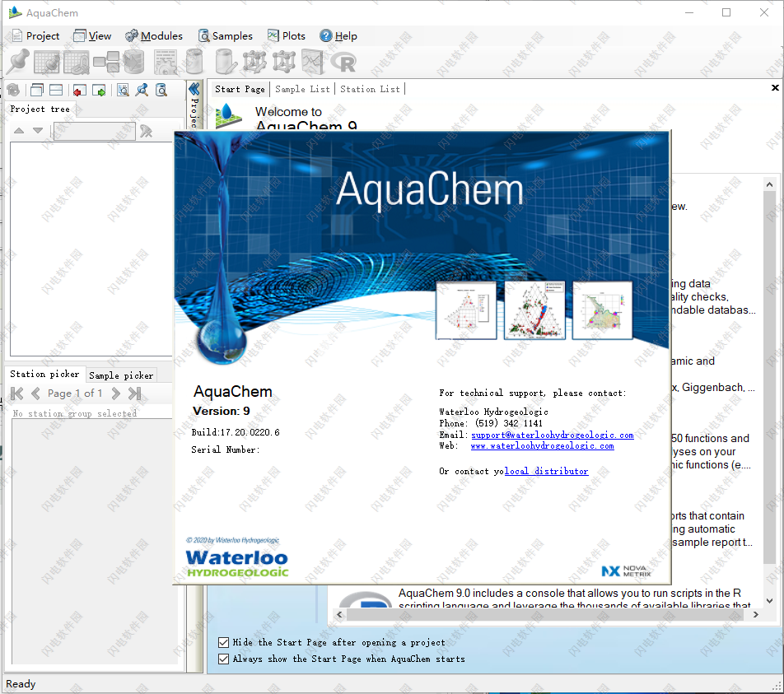Click the Nova Metrix logo on the splash screen
Viewport: 784px width, 694px height.
click(627, 571)
